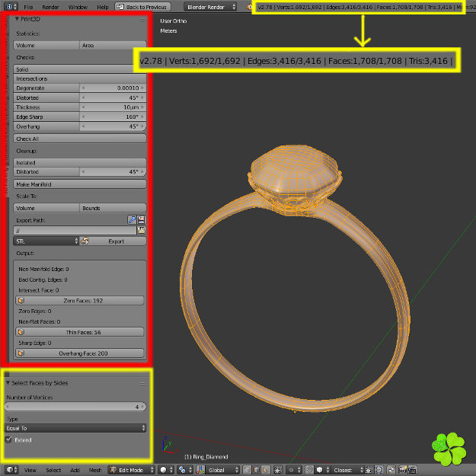Adjust Overhang 45° value field
Viewport: 476px width, 476px height.
click(113, 126)
